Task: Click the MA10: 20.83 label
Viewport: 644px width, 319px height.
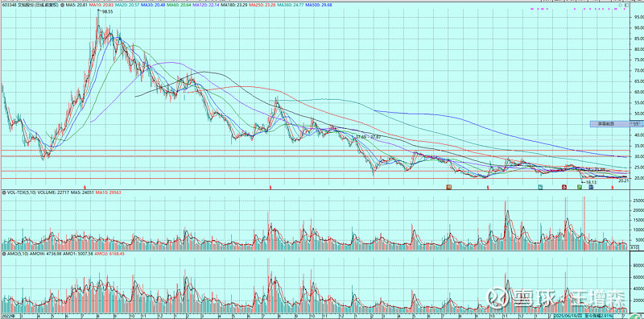Action: pos(101,5)
